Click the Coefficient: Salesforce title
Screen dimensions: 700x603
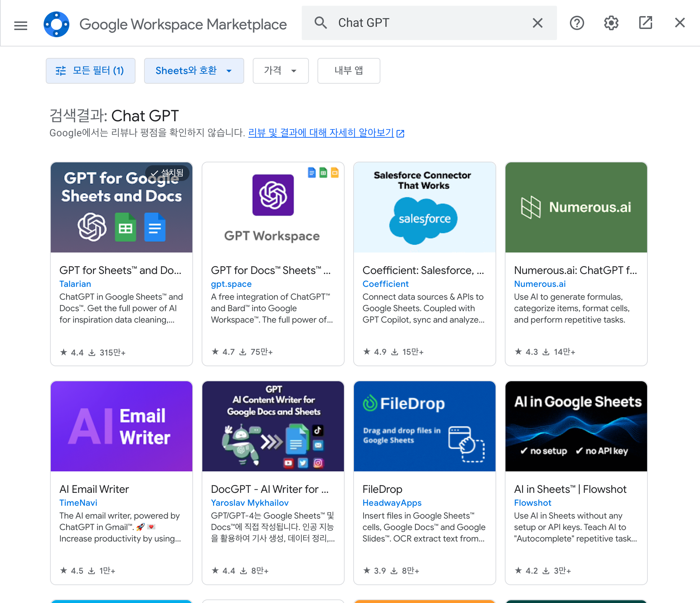tap(423, 270)
